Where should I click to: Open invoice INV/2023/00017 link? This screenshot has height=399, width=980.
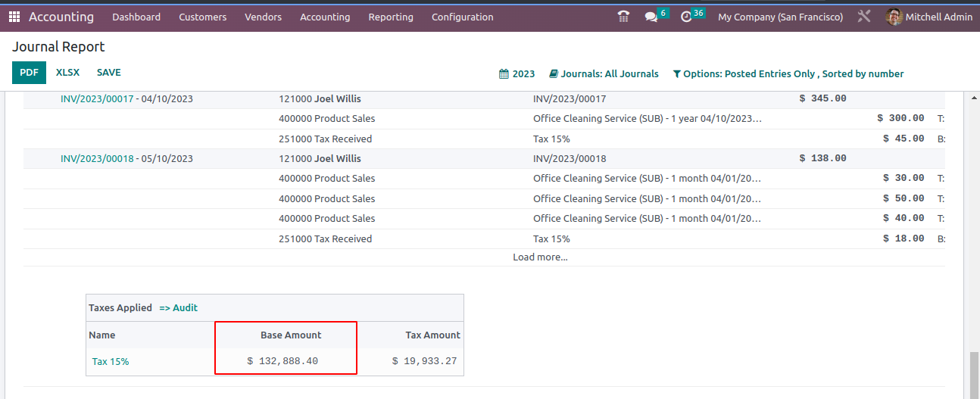pos(97,98)
